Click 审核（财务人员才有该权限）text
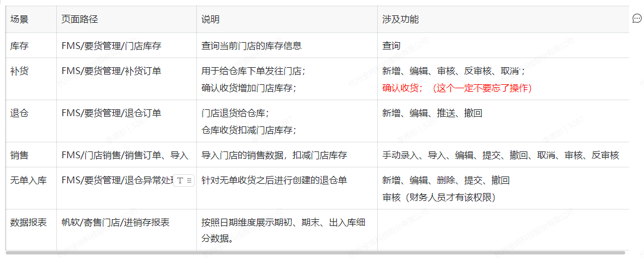This screenshot has height=263, width=644. [439, 197]
